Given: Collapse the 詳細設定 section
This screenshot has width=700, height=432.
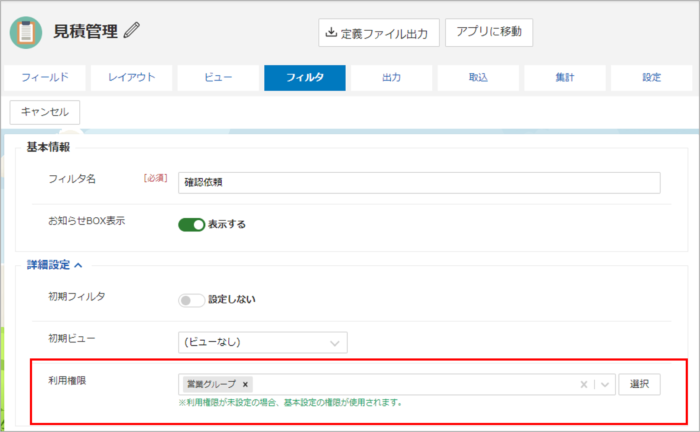Looking at the screenshot, I should (x=54, y=265).
